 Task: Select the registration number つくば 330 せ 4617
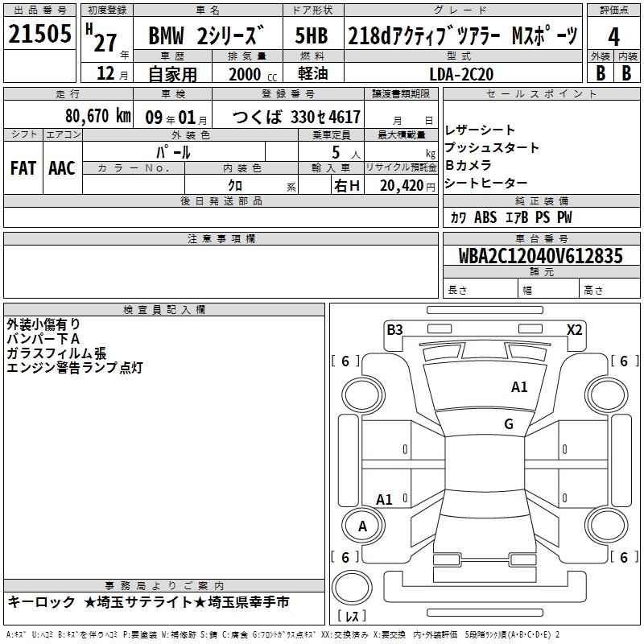(296, 117)
